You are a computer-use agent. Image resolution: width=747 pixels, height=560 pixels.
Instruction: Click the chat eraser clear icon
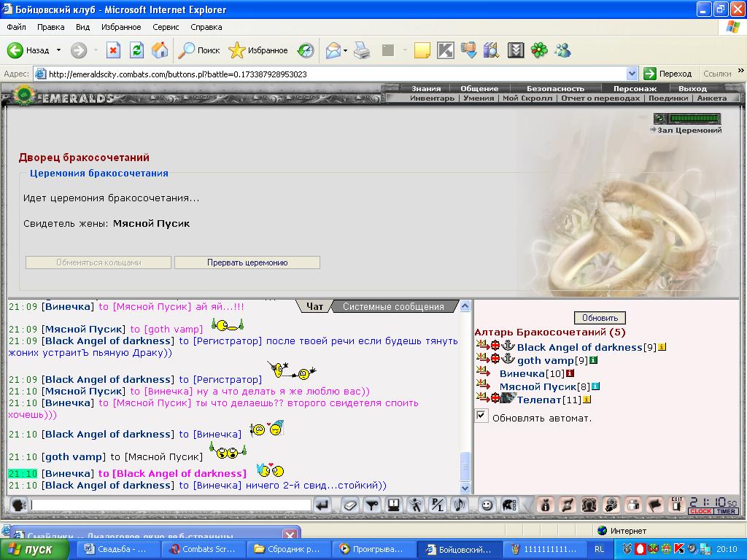tap(350, 505)
